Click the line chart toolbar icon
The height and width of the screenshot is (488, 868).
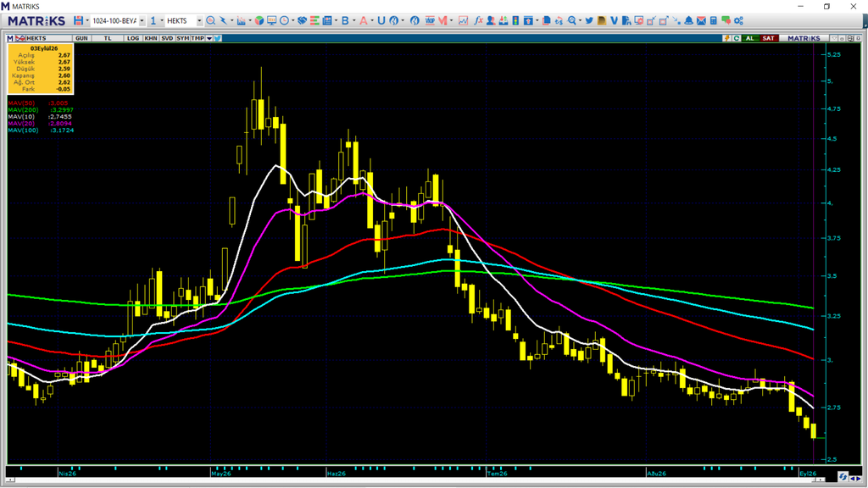464,20
